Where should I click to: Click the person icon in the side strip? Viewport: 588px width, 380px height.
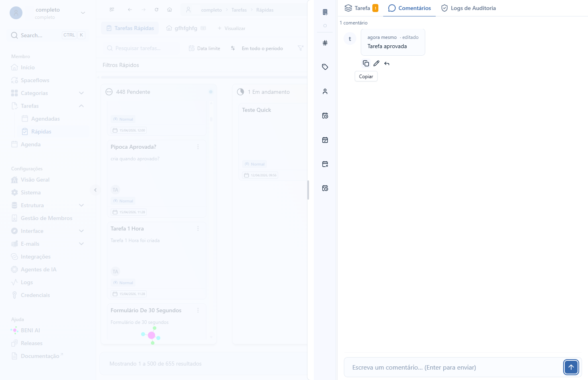325,91
